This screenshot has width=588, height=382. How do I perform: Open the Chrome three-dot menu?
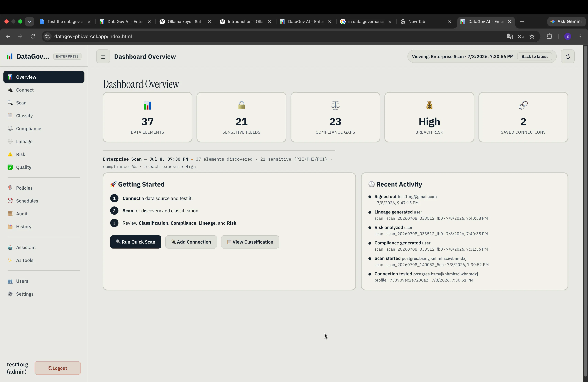click(x=580, y=37)
